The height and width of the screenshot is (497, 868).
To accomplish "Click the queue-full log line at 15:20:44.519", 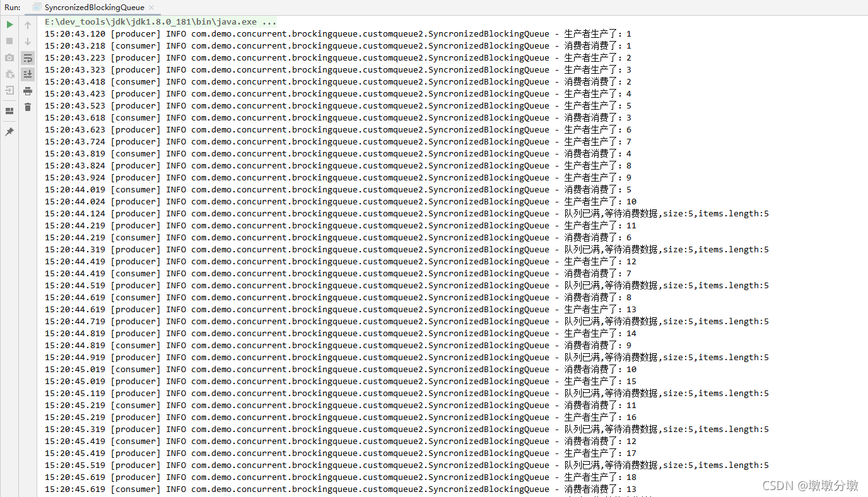I will [407, 286].
